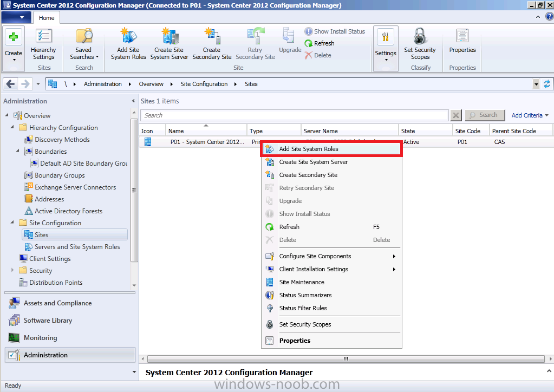
Task: Open Hierarchy Settings in ribbon
Action: click(43, 45)
